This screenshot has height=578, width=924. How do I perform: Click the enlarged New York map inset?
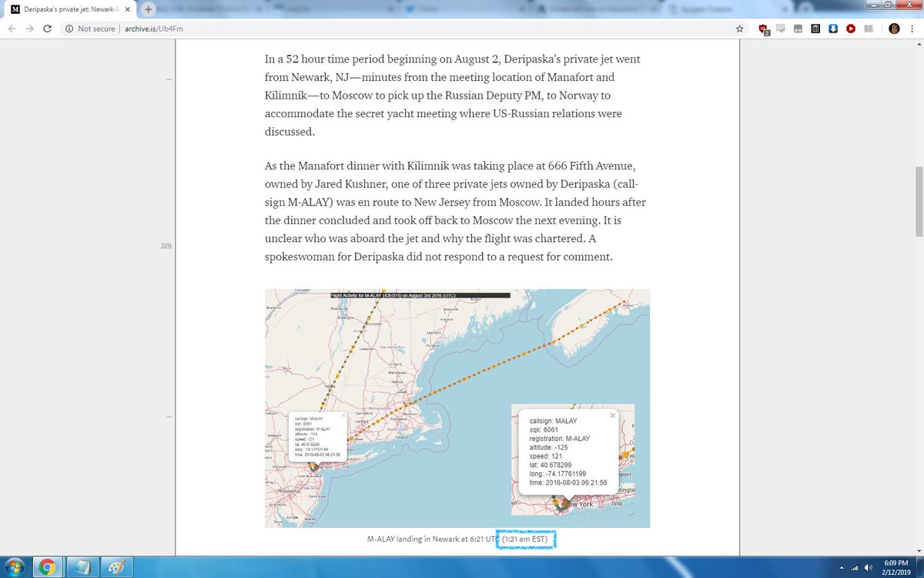[x=573, y=459]
